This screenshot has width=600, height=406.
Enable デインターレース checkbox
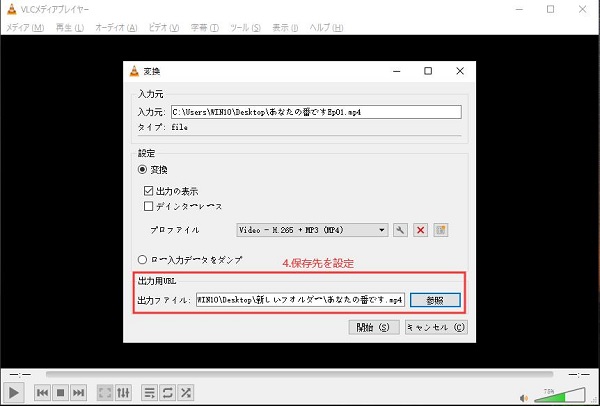(148, 206)
